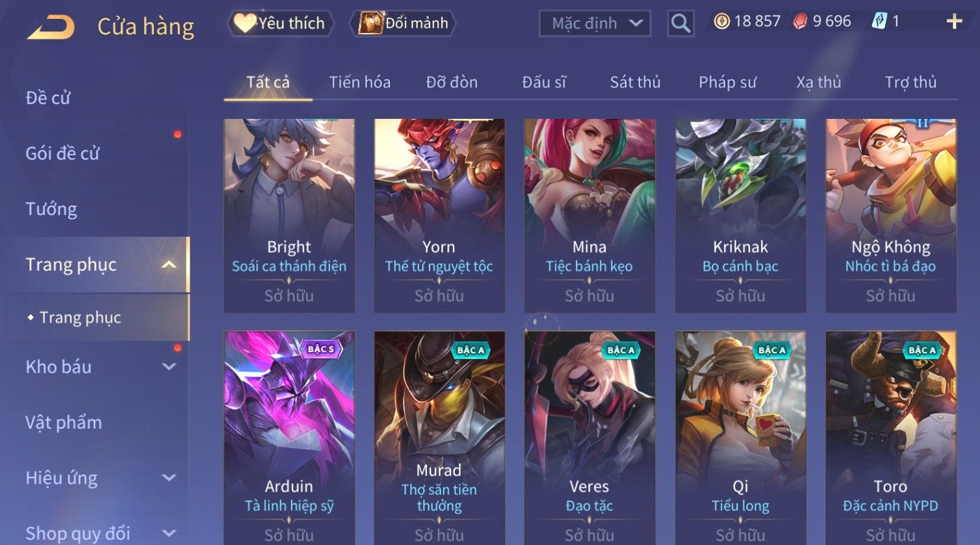Open Tướng in the sidebar

(51, 209)
